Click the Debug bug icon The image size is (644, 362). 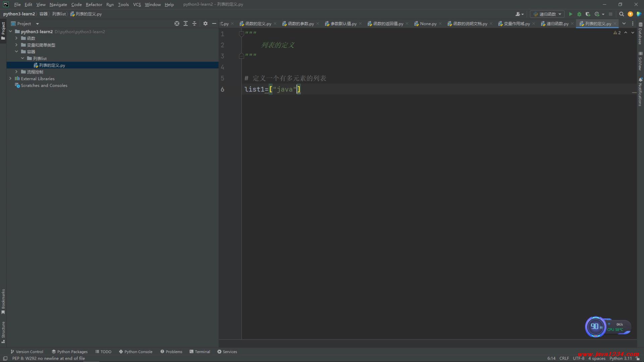[579, 14]
